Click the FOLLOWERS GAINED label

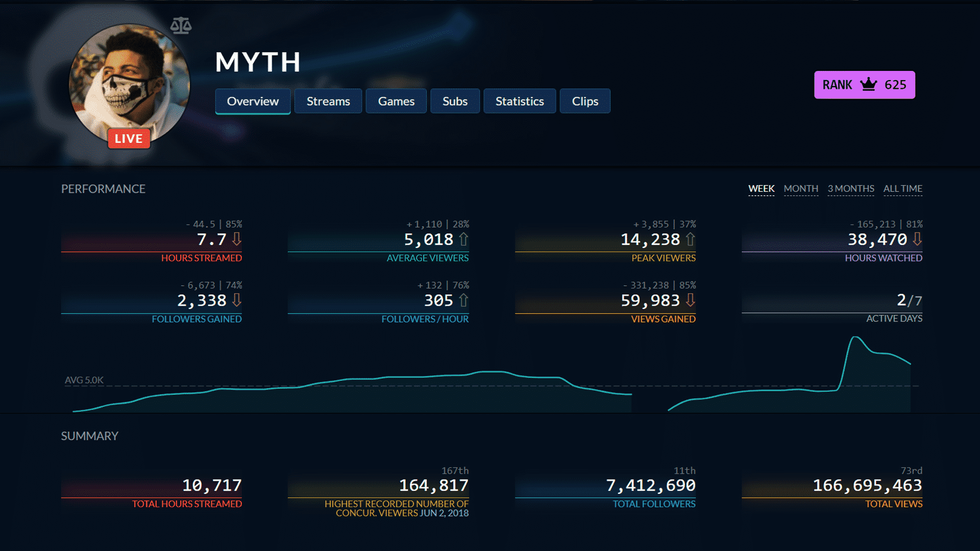[197, 319]
